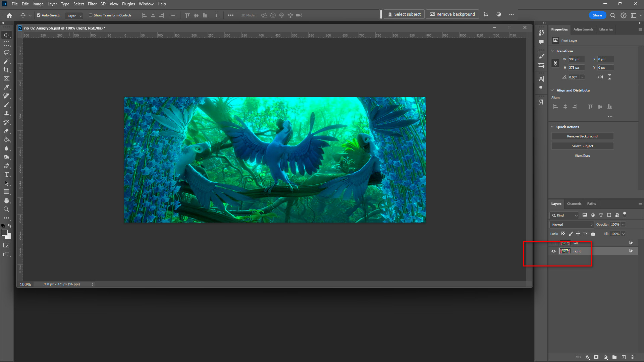Open the layer Opacity dropdown arrow
This screenshot has height=362, width=644.
tap(624, 225)
